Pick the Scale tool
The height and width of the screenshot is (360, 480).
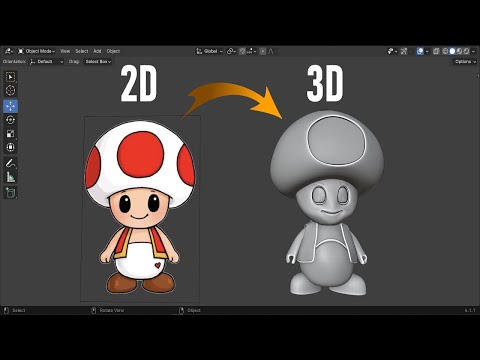[10, 134]
